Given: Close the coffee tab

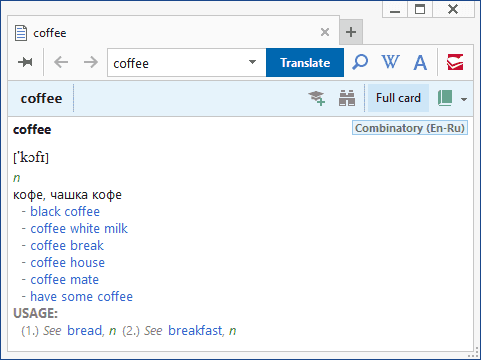Looking at the screenshot, I should tap(325, 32).
